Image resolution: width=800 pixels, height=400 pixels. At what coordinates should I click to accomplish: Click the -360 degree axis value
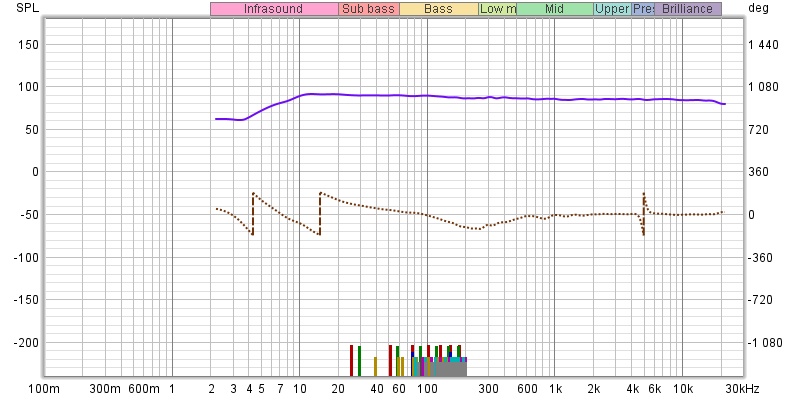pyautogui.click(x=760, y=258)
